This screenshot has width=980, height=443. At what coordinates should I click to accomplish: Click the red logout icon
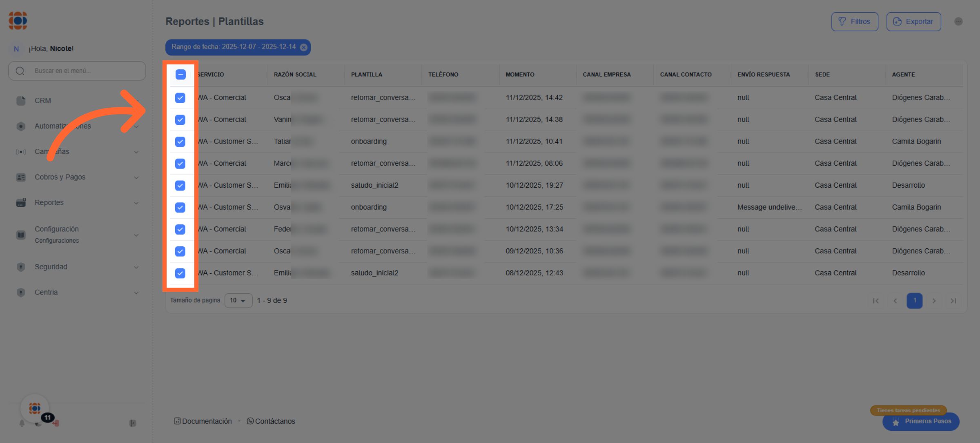coord(56,423)
